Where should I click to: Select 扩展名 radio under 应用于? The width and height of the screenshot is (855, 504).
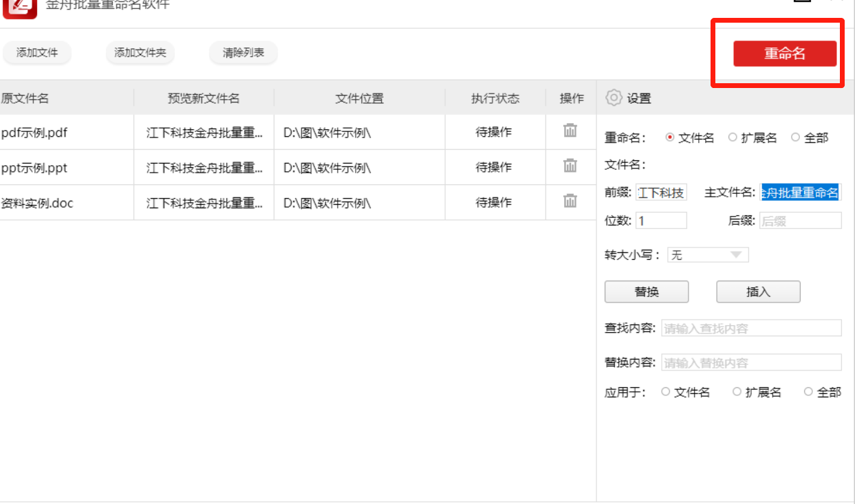pyautogui.click(x=737, y=392)
